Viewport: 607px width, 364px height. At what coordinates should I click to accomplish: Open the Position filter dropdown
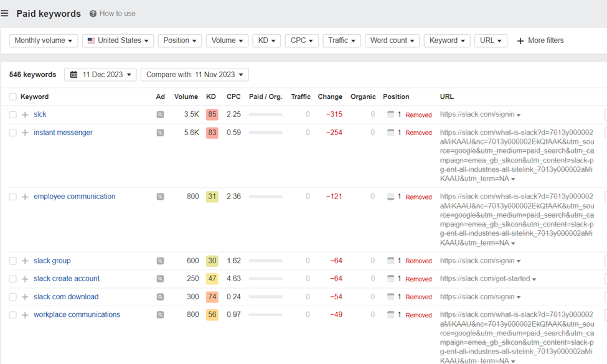coord(180,40)
